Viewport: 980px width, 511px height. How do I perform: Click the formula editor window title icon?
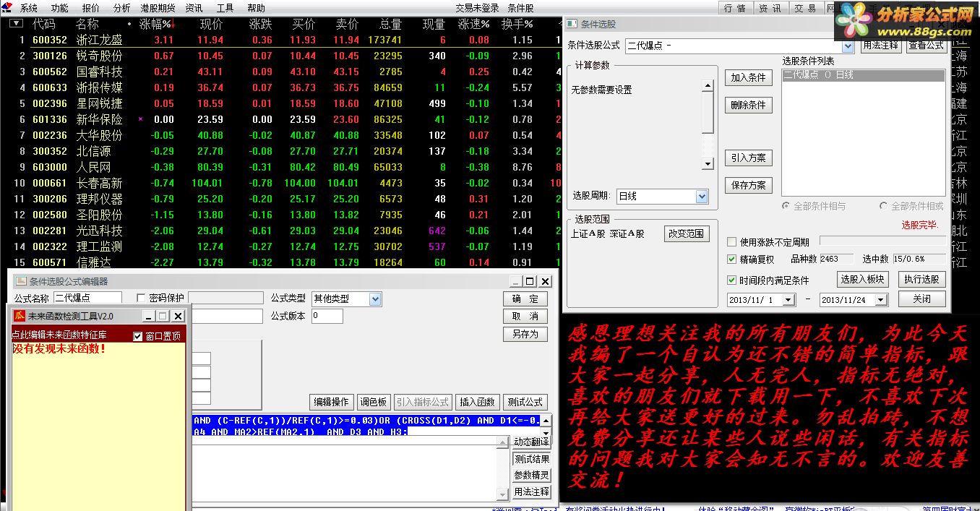21,282
